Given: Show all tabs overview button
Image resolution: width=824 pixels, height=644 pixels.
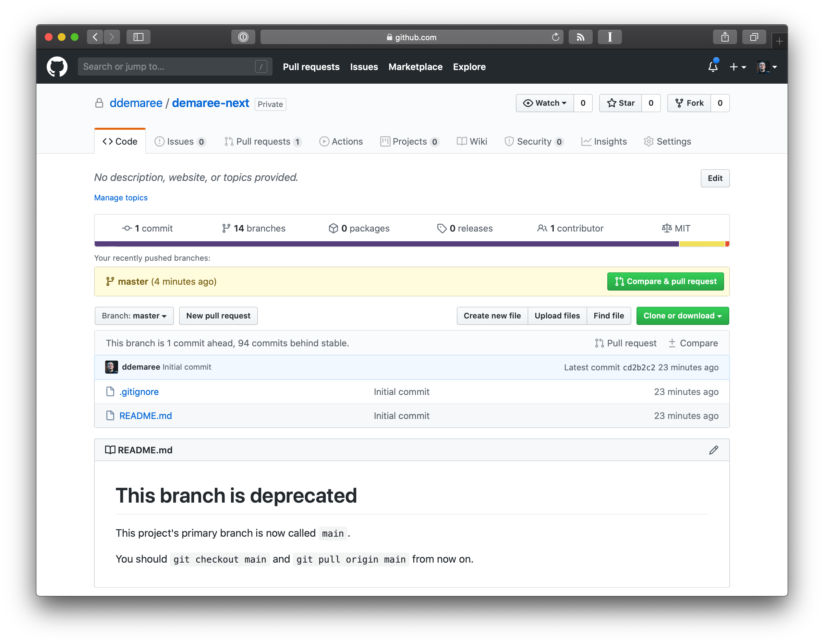Looking at the screenshot, I should [x=754, y=37].
